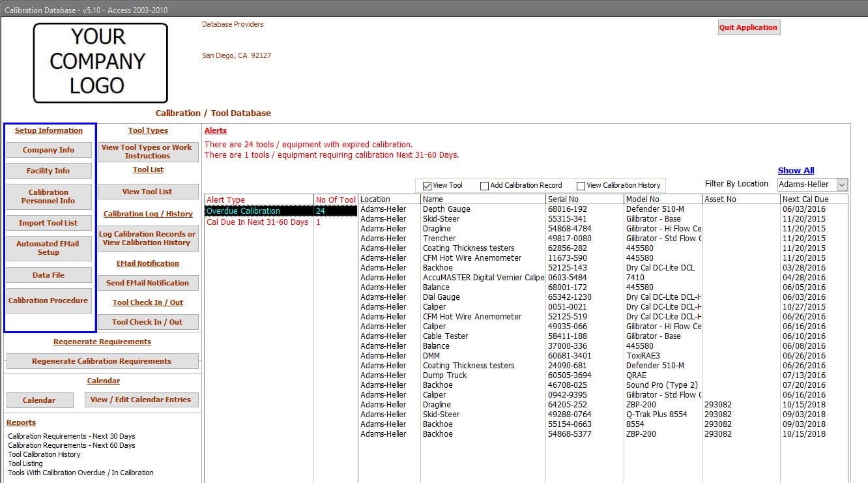Click the Quit Application button
Screen dimensions: 868x483
click(x=748, y=27)
